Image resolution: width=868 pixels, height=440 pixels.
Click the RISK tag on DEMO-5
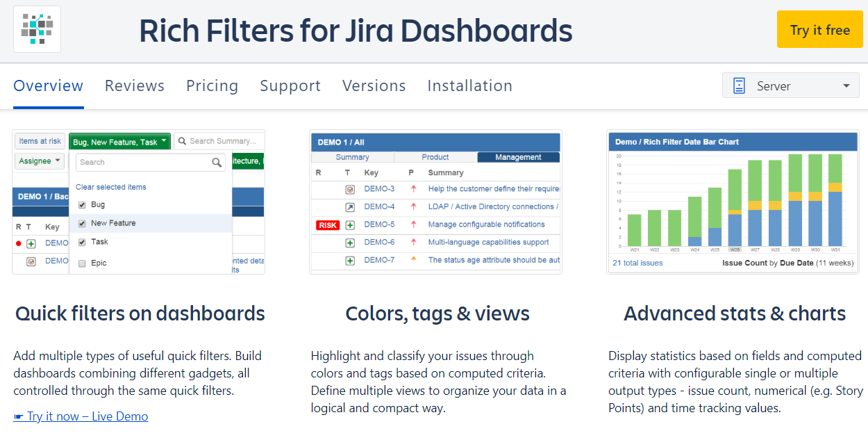coord(327,225)
